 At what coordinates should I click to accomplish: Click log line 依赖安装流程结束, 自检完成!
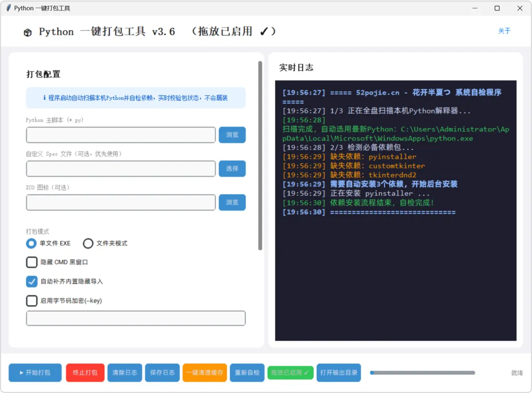pos(358,203)
